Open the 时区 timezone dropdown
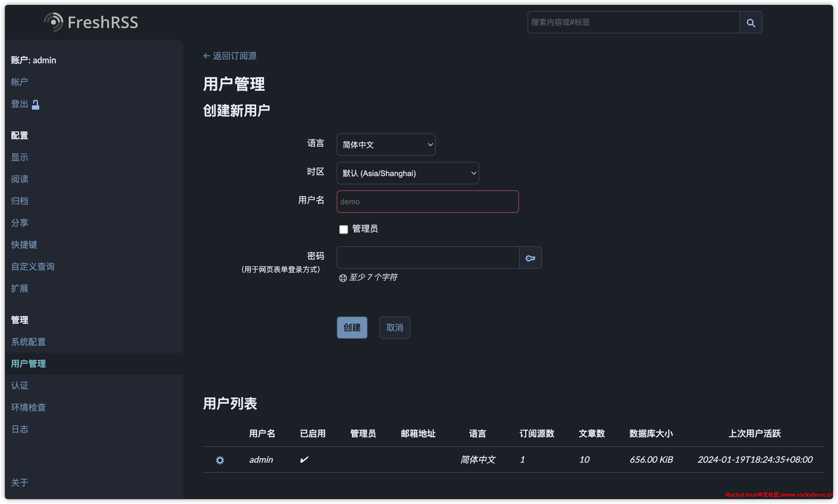The width and height of the screenshot is (838, 504). pyautogui.click(x=407, y=173)
